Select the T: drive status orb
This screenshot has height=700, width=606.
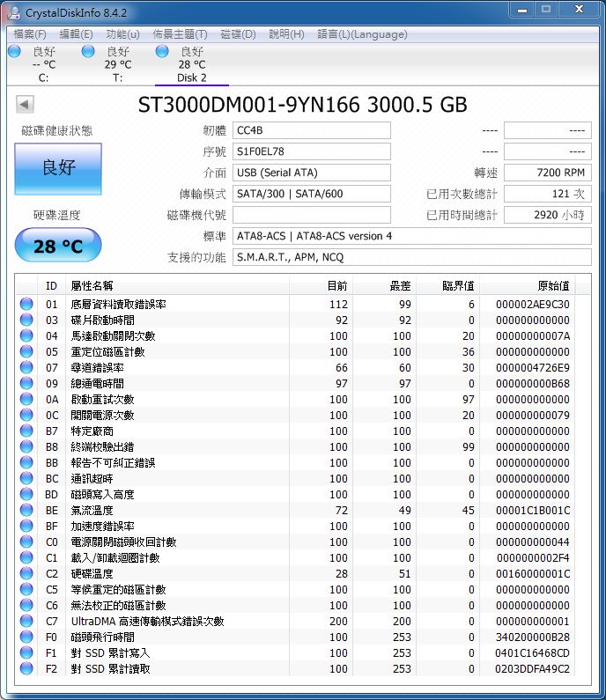click(88, 51)
